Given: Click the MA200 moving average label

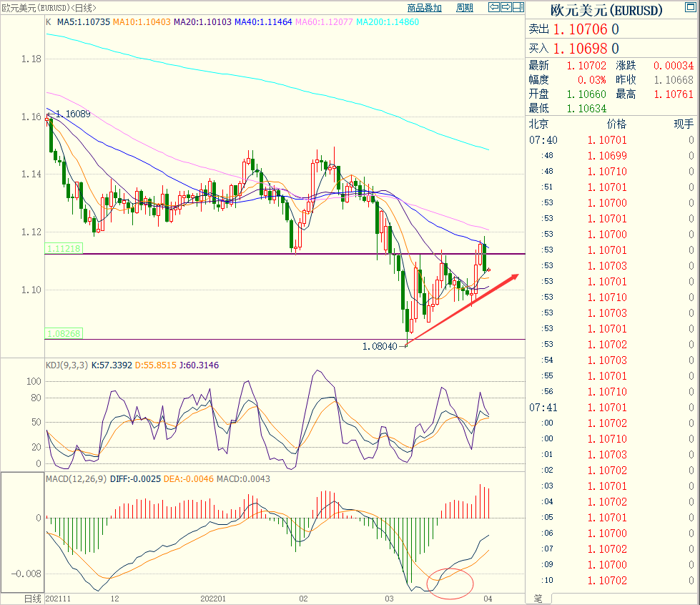Looking at the screenshot, I should point(405,22).
